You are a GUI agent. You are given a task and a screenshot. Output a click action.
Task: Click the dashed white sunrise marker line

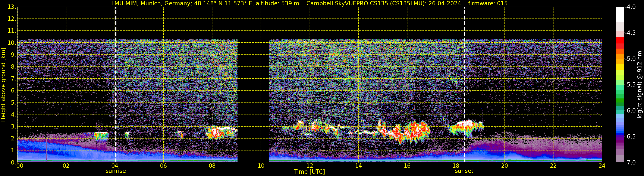click(x=116, y=85)
